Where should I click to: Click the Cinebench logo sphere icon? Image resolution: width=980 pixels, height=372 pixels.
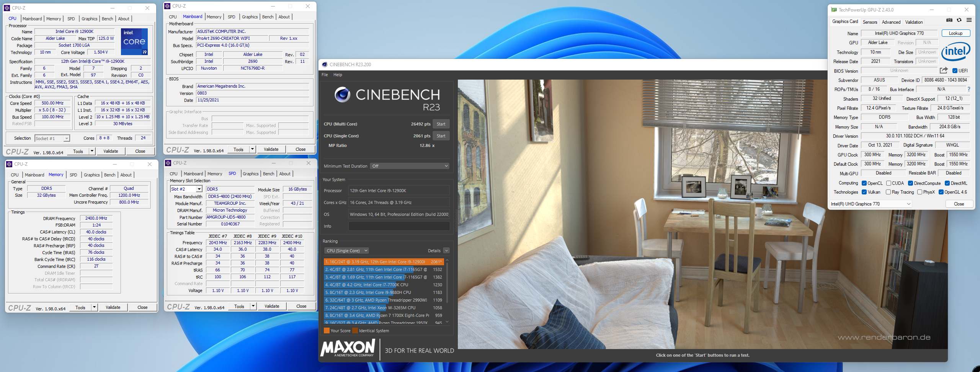(342, 95)
